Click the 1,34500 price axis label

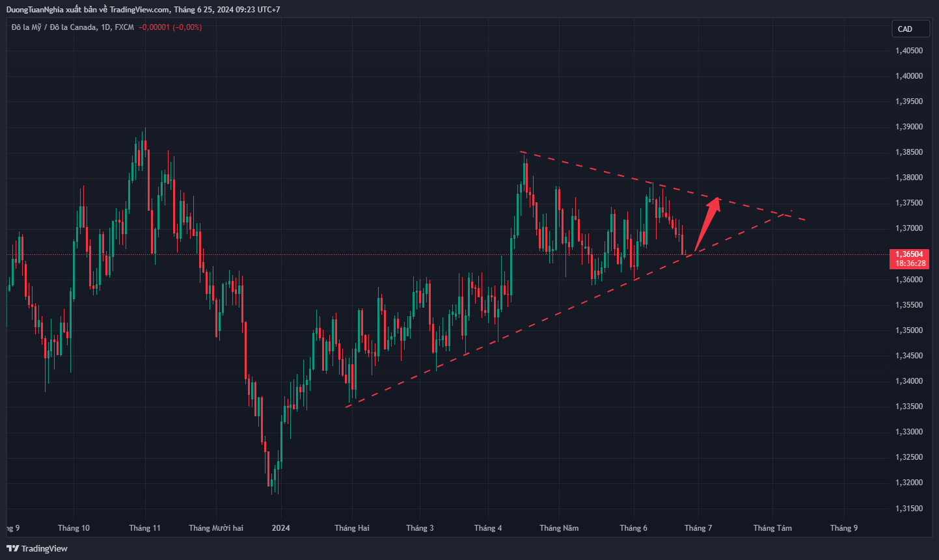(909, 356)
